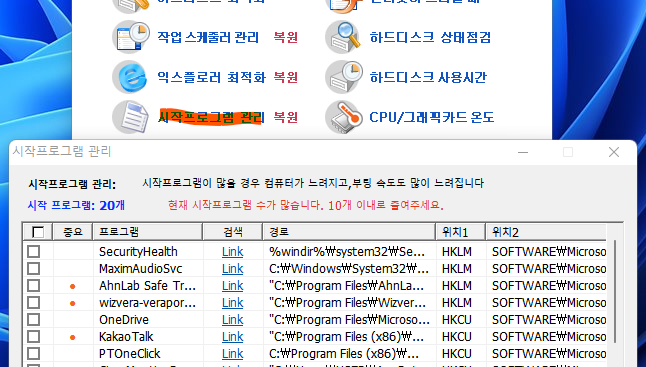Open the Link for AhnLab Safe Tr...
Screen dimensions: 646x367
pos(232,285)
